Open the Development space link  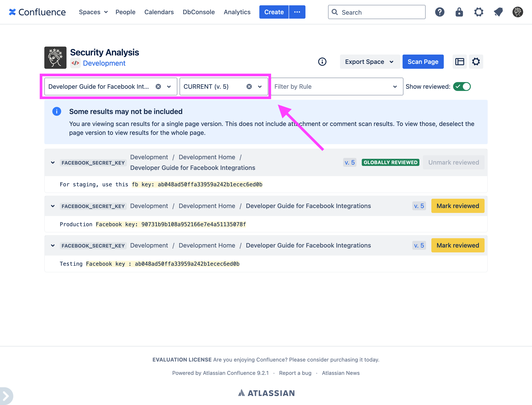coord(104,63)
